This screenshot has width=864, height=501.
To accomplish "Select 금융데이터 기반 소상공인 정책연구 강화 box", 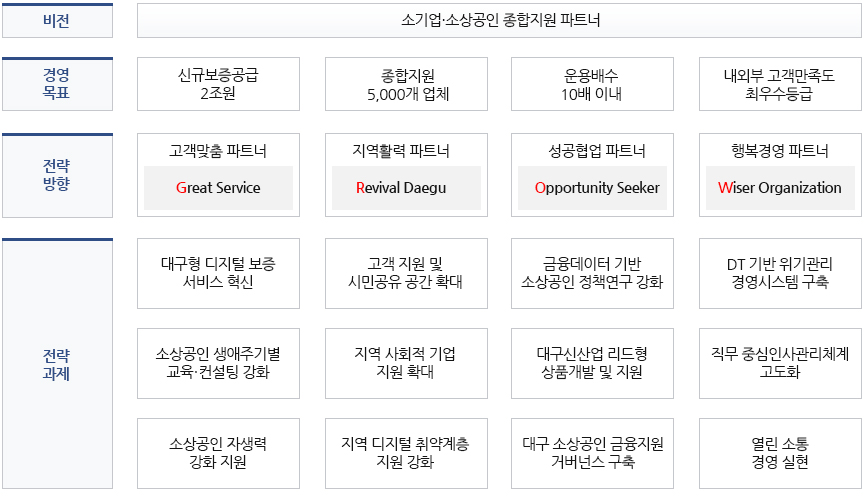I will pos(592,273).
